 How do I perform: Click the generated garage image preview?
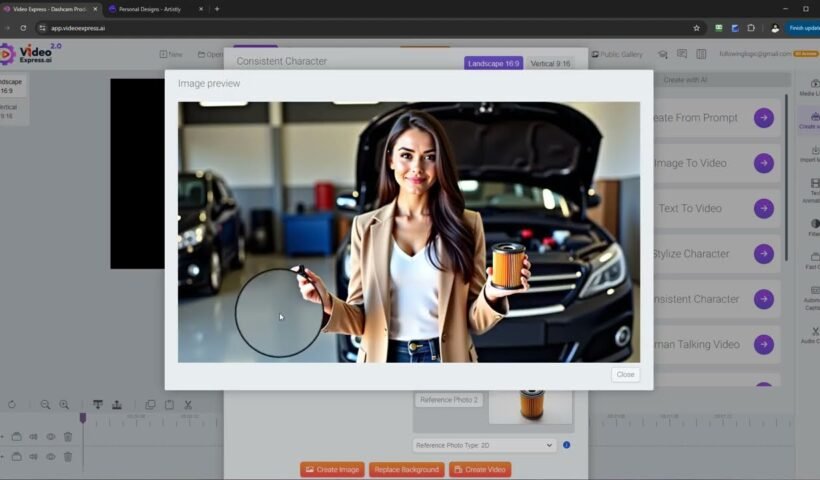point(408,232)
